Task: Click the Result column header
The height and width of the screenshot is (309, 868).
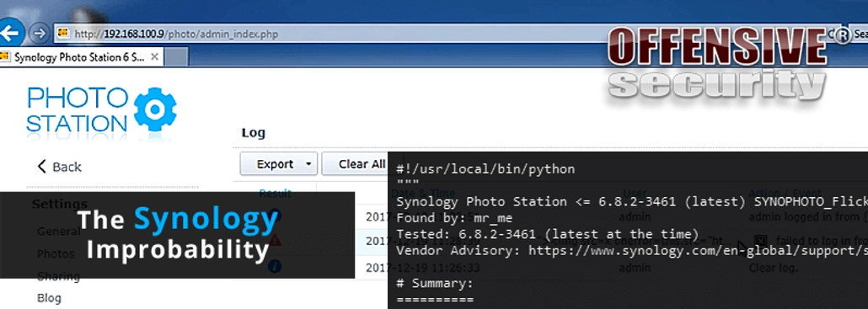Action: [275, 194]
